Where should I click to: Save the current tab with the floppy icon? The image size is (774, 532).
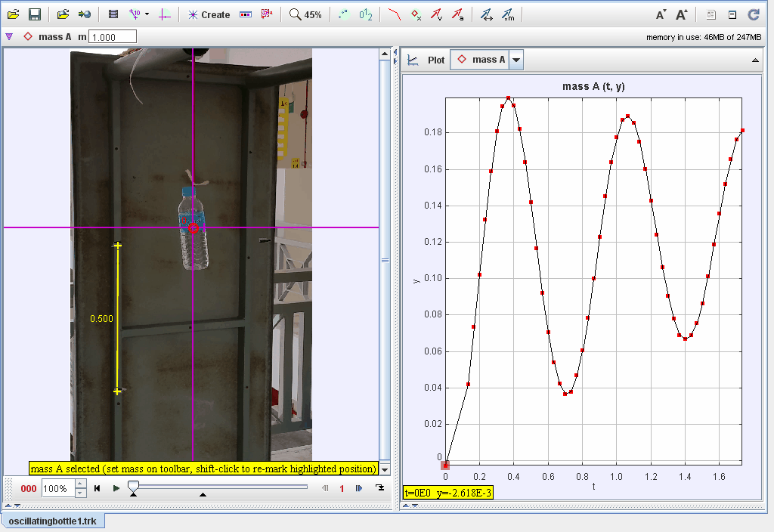[x=35, y=14]
